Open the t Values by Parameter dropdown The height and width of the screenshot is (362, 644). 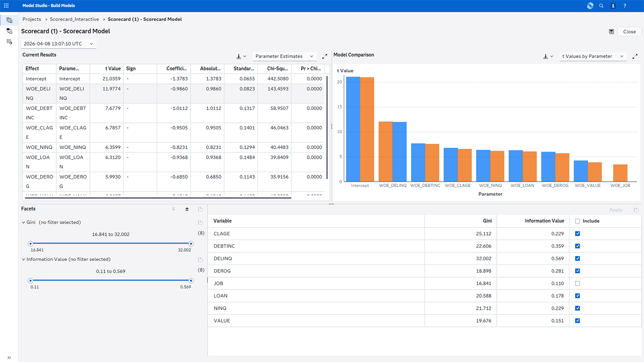(592, 56)
